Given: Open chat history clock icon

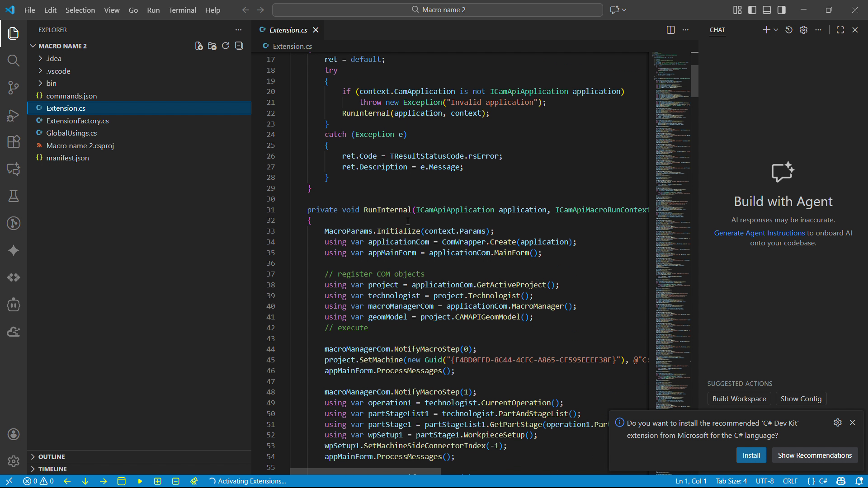Looking at the screenshot, I should [x=789, y=30].
